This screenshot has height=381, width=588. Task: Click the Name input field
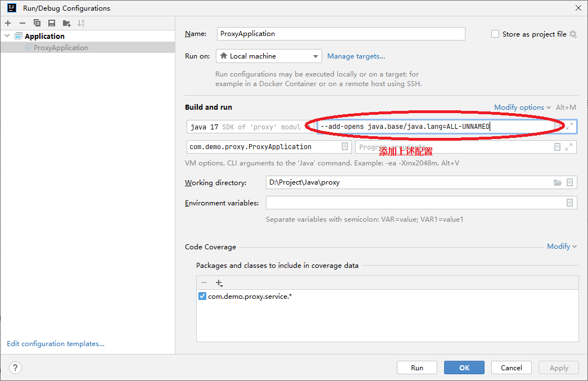click(341, 34)
